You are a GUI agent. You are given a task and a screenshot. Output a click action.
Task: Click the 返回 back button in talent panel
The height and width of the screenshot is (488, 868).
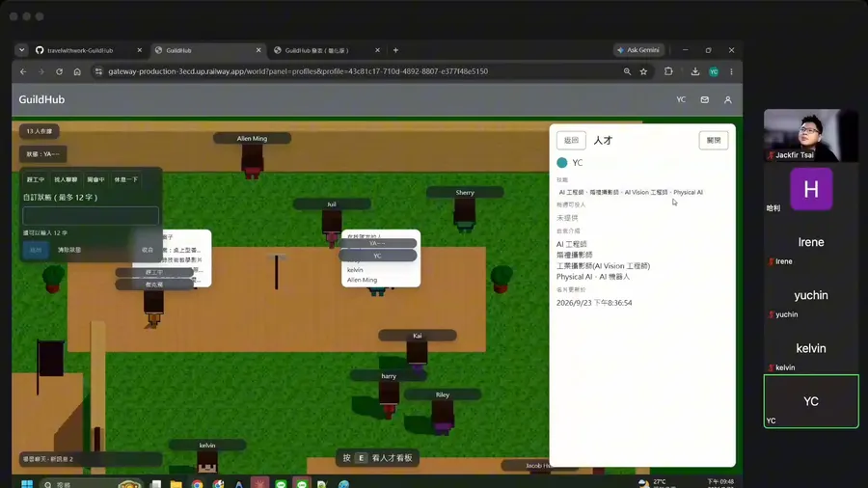point(571,141)
